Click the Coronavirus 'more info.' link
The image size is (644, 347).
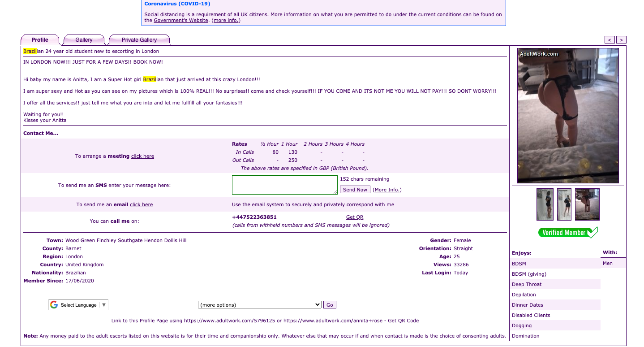[226, 20]
